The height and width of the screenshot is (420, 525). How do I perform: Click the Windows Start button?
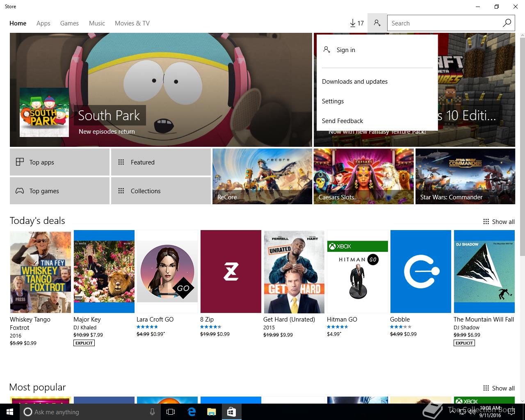10,412
